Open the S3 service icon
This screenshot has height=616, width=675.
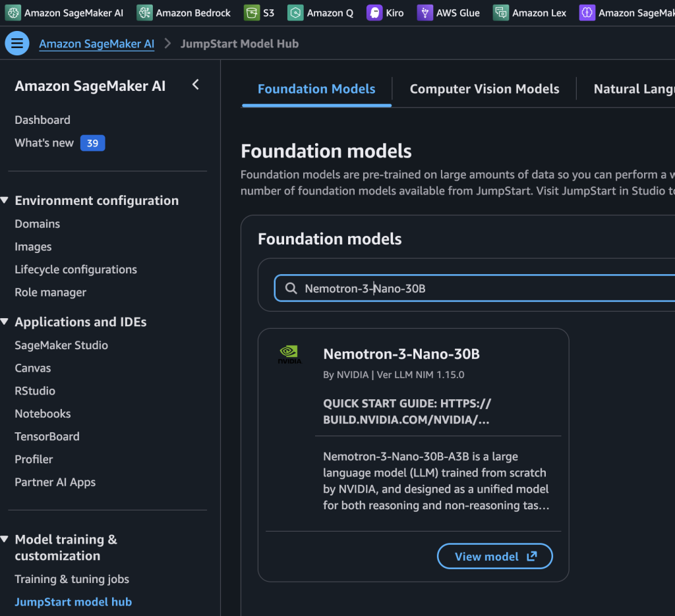251,12
